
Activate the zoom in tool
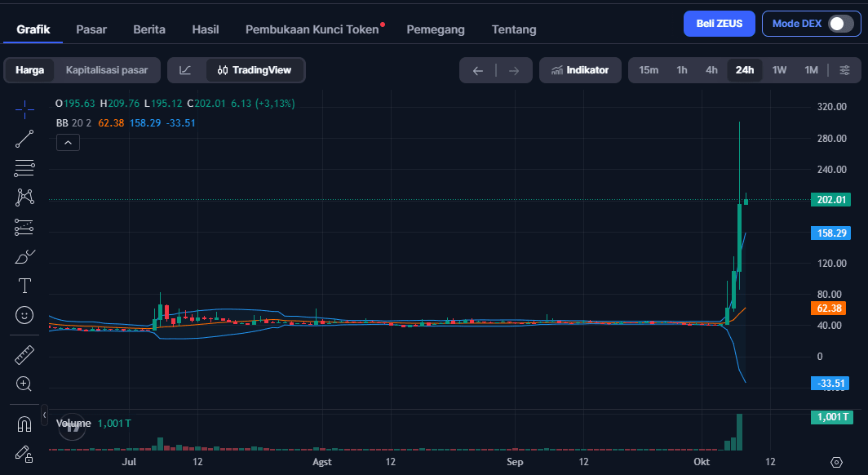pyautogui.click(x=24, y=384)
